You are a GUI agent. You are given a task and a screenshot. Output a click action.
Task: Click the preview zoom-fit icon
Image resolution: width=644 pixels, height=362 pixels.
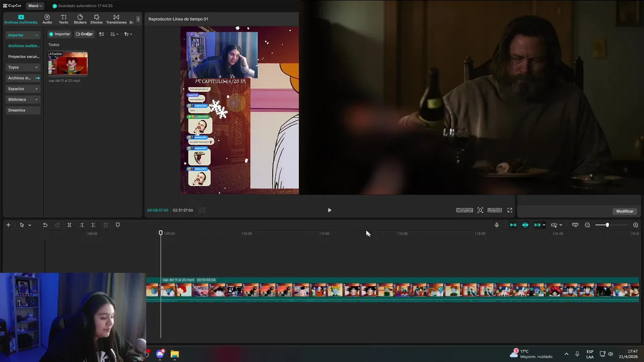(480, 210)
